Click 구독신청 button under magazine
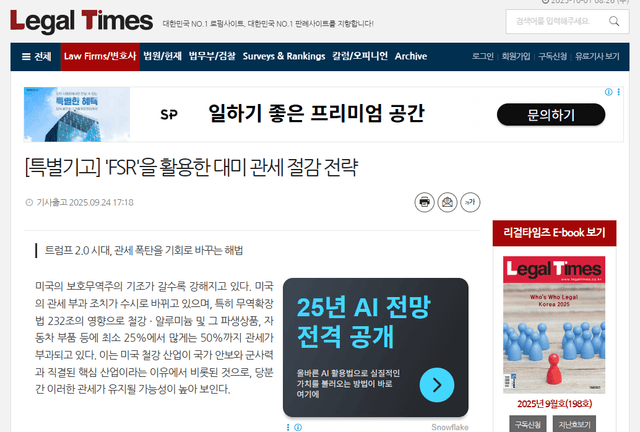Viewport: 640px width, 432px height. click(528, 424)
